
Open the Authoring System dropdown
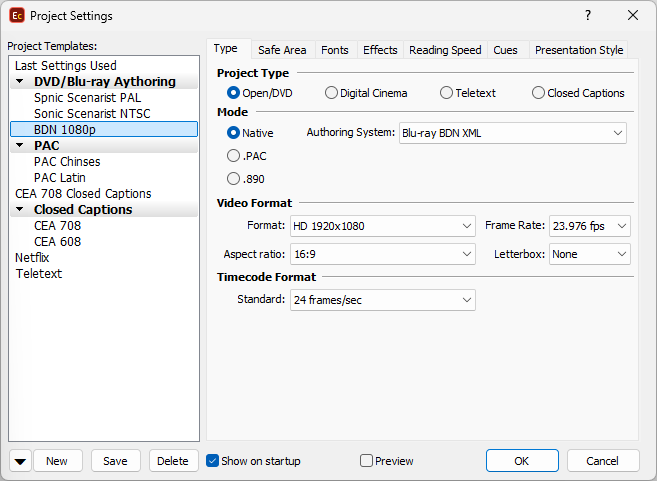[512, 133]
